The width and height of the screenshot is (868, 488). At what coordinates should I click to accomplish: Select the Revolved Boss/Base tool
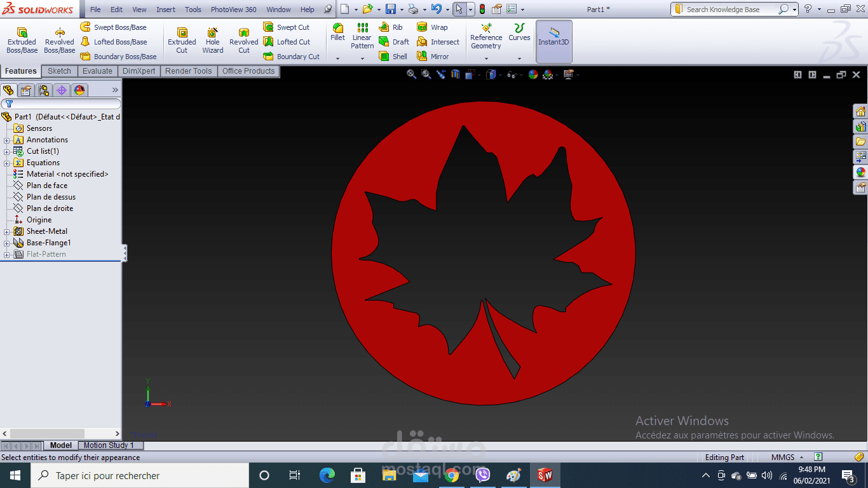coord(59,41)
